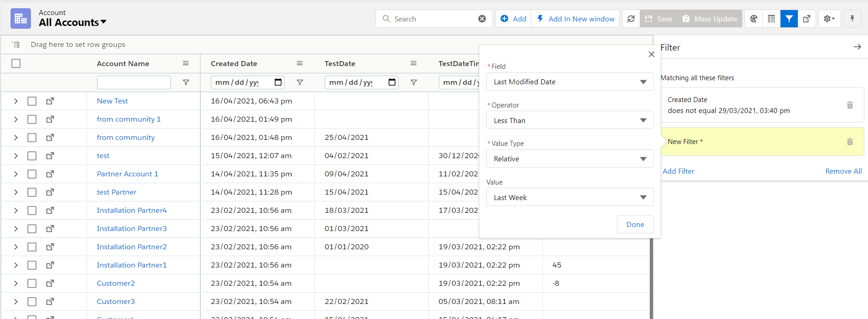Click the pin icon in toolbar

coord(852,19)
